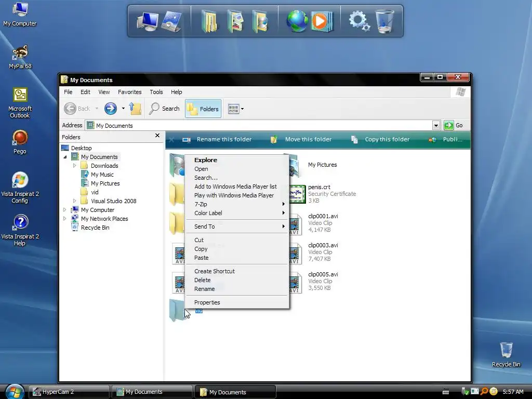The image size is (532, 399).
Task: Select clip0005.avi video file
Action: 314,281
